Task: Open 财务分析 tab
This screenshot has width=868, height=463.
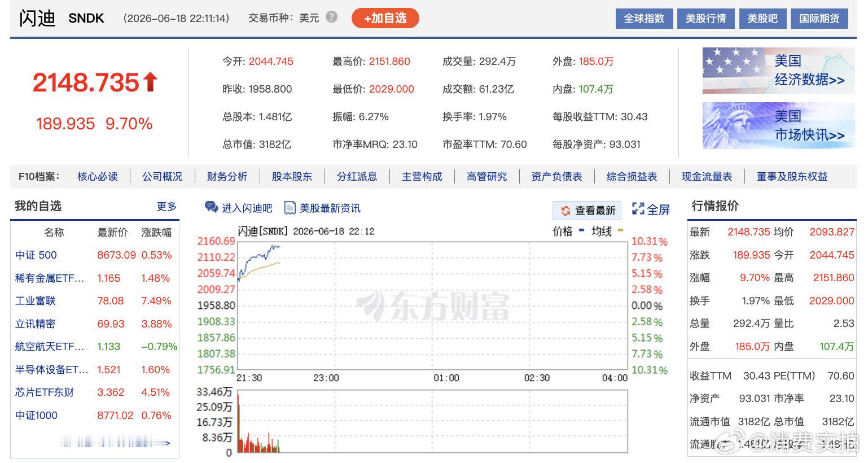Action: click(227, 177)
